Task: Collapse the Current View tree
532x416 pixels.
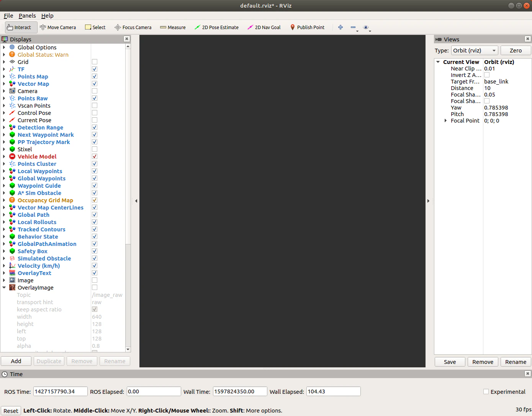Action: click(x=438, y=62)
